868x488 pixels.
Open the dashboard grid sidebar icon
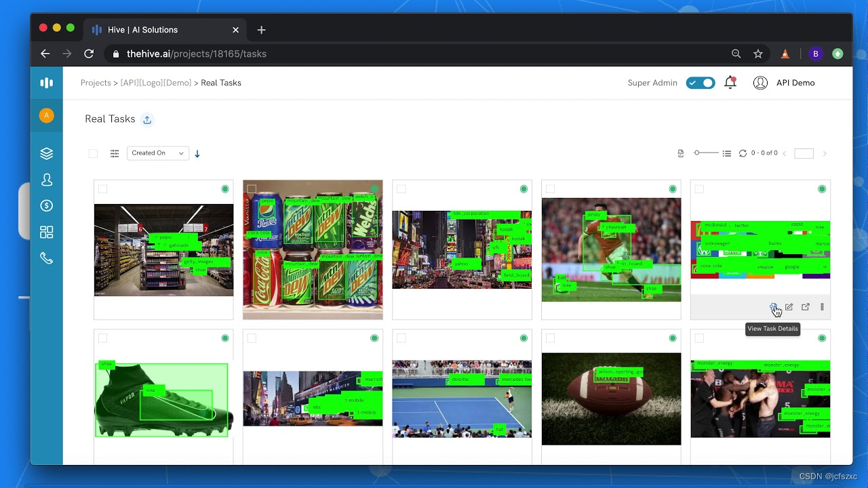click(x=46, y=232)
